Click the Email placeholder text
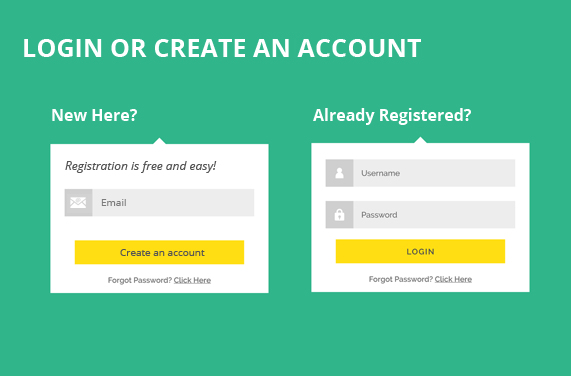 click(x=114, y=203)
